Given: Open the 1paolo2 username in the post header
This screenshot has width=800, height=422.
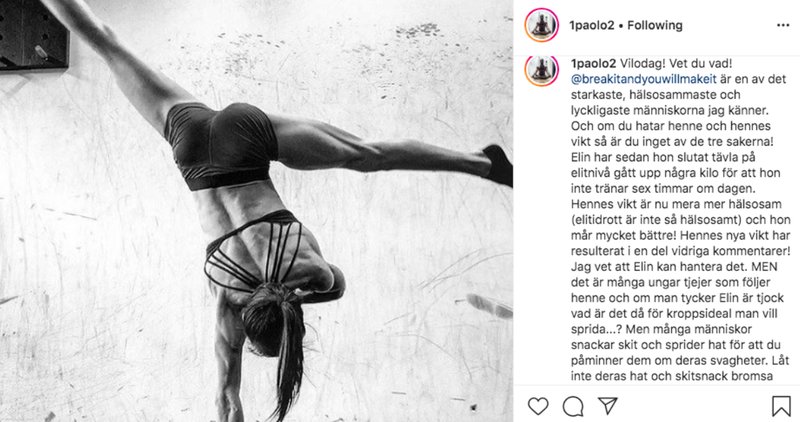Looking at the screenshot, I should (x=592, y=26).
